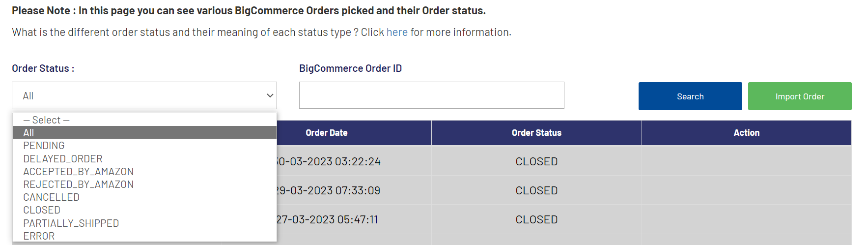The width and height of the screenshot is (868, 245).
Task: Click the 27-03-2023 05:47:11 order date
Action: click(328, 219)
